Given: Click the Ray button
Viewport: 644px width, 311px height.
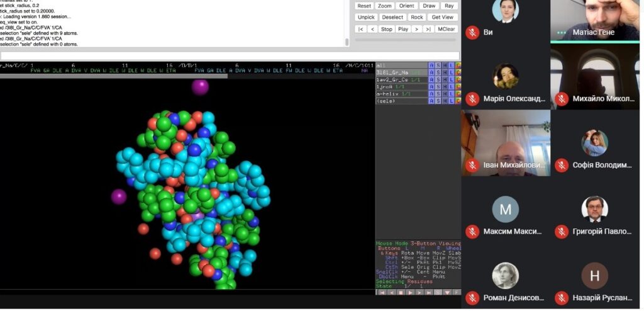Looking at the screenshot, I should tap(449, 6).
